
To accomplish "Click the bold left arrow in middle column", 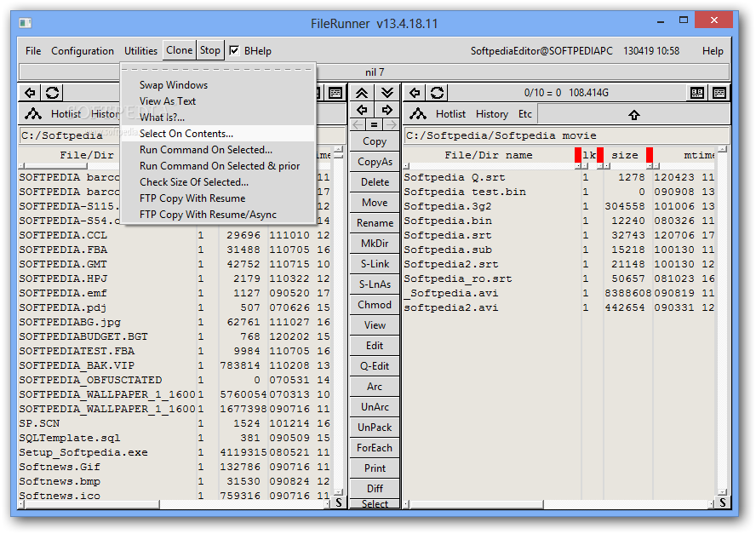I will click(362, 110).
